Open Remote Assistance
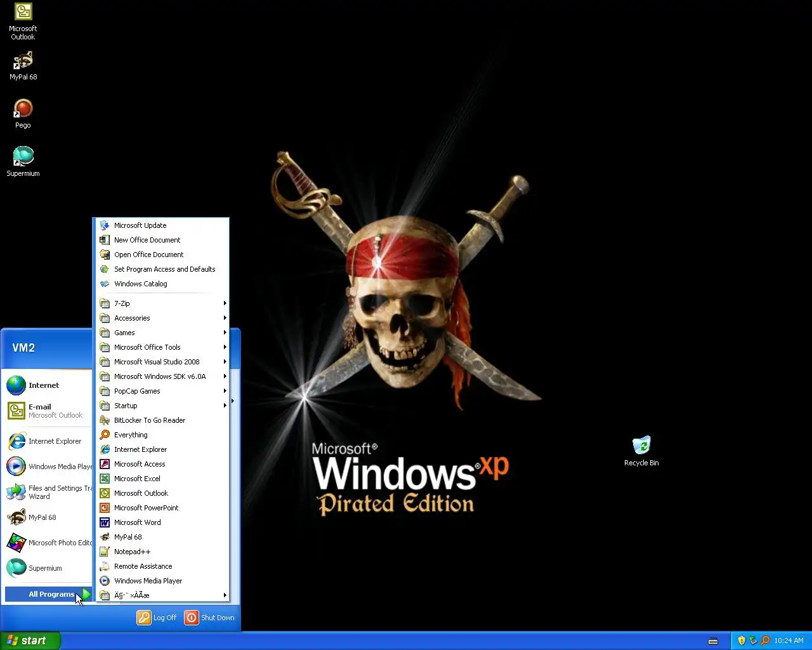The image size is (812, 650). click(162, 566)
